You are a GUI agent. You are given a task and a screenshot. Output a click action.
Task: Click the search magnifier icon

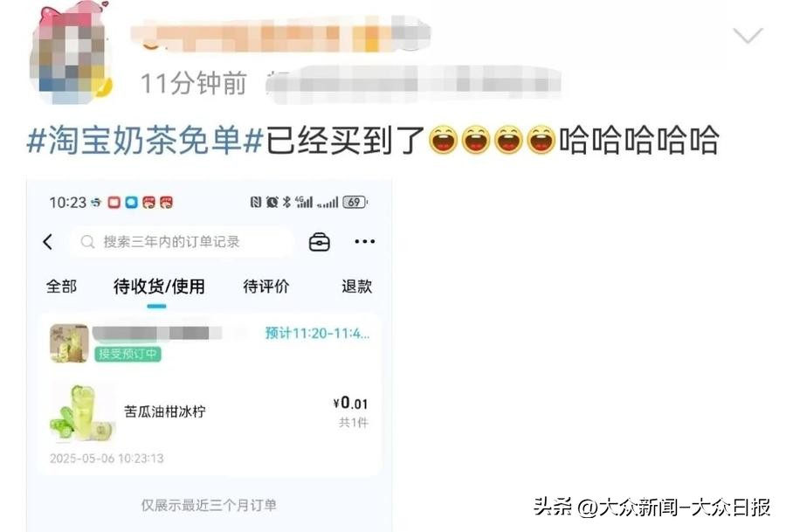pyautogui.click(x=87, y=242)
